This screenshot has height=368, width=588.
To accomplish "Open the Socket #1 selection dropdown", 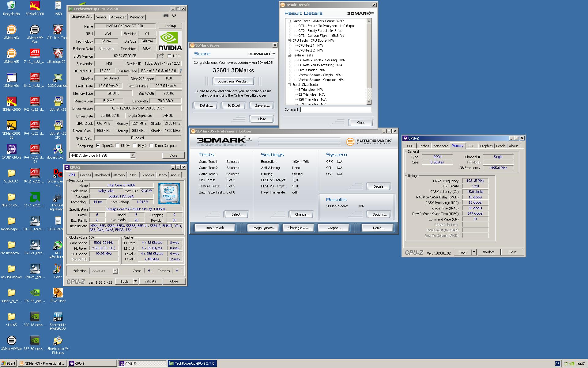I will click(x=115, y=271).
